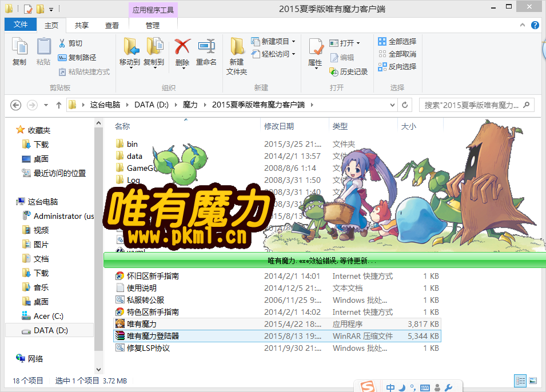Click the navigation pane scroll down arrow
This screenshot has width=546, height=392.
(x=98, y=369)
